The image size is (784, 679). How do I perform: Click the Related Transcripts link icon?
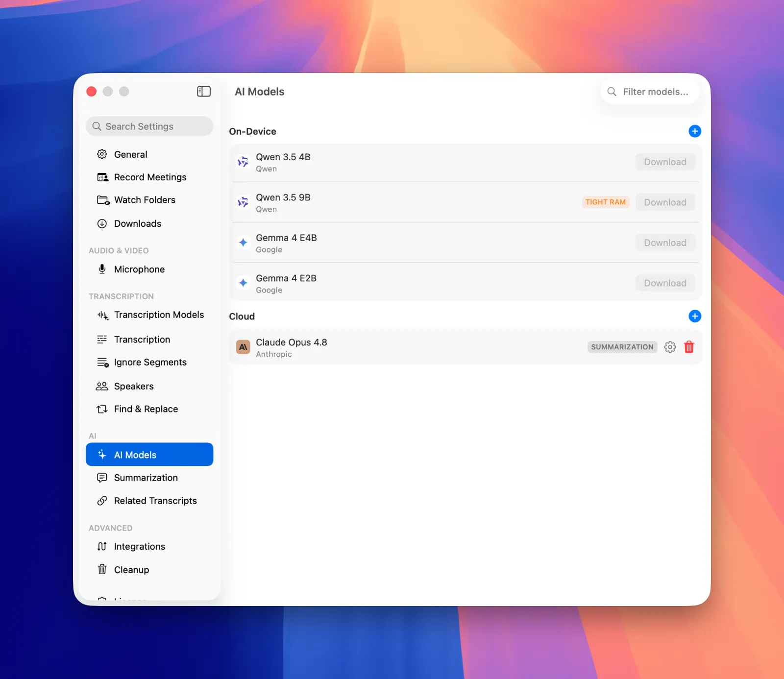pyautogui.click(x=102, y=501)
